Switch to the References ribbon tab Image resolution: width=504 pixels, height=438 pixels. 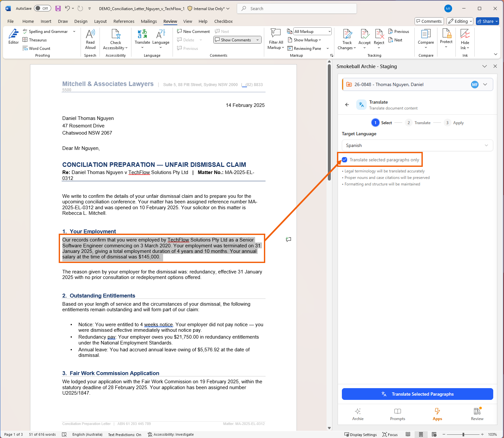(x=124, y=22)
